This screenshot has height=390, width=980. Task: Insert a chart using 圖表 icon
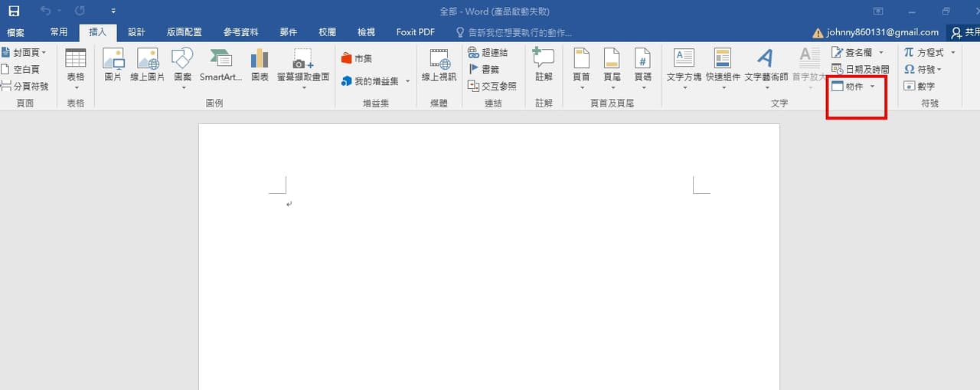(x=260, y=65)
